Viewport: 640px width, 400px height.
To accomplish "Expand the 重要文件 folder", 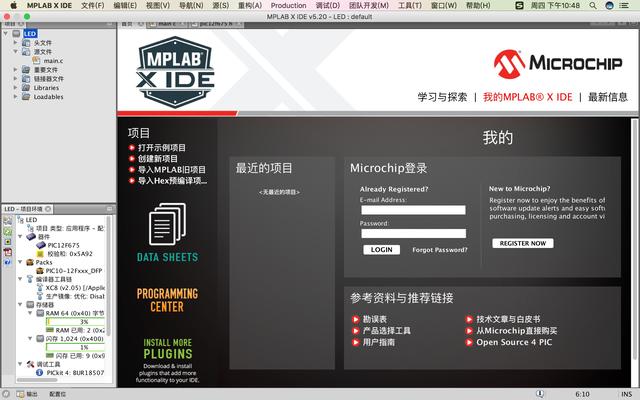I will coord(16,69).
